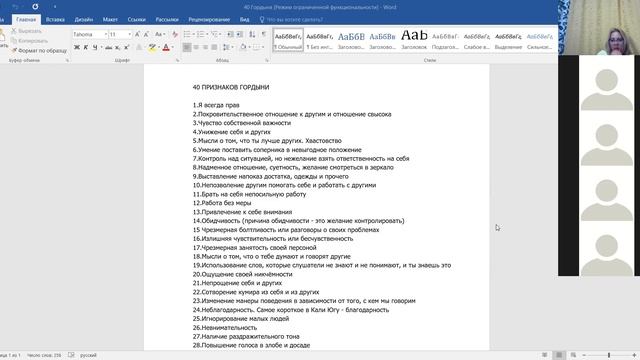This screenshot has height=360, width=640.
Task: Switch to the Рассылки tab
Action: (167, 20)
